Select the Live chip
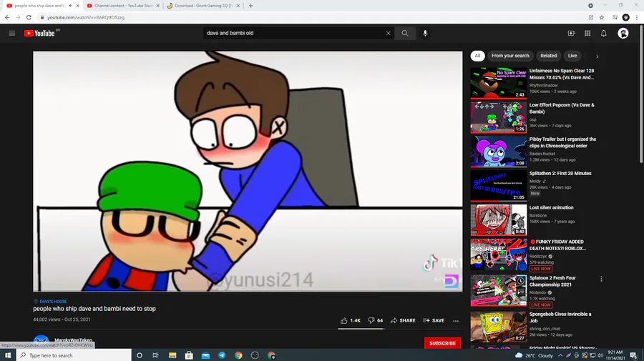The width and height of the screenshot is (644, 361). coord(572,56)
